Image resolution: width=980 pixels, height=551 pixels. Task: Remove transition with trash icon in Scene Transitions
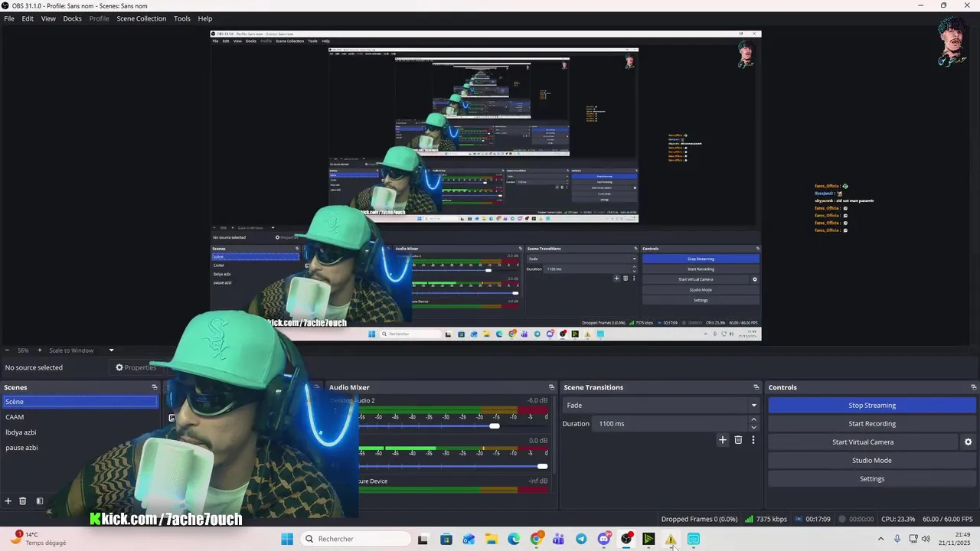click(x=738, y=440)
